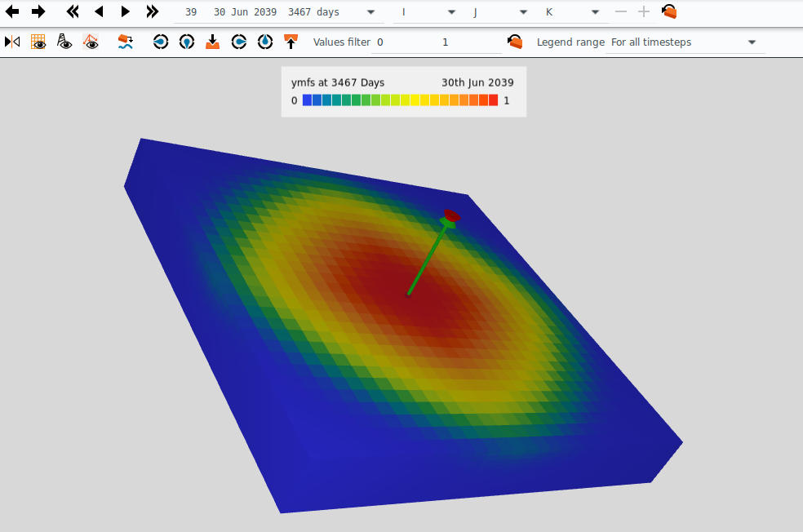Image resolution: width=803 pixels, height=532 pixels.
Task: Open the timestep date dropdown
Action: coord(371,12)
